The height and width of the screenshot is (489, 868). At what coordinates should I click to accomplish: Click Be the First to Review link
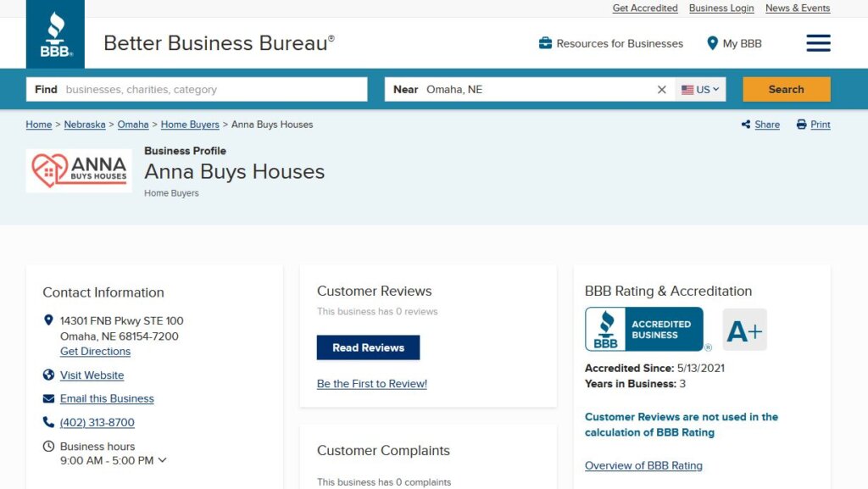click(x=372, y=383)
